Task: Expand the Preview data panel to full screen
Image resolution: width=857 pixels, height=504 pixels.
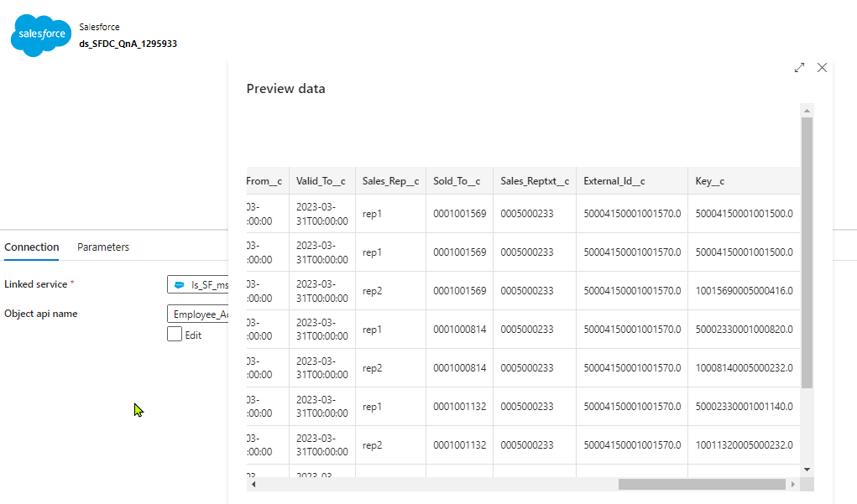Action: (799, 68)
